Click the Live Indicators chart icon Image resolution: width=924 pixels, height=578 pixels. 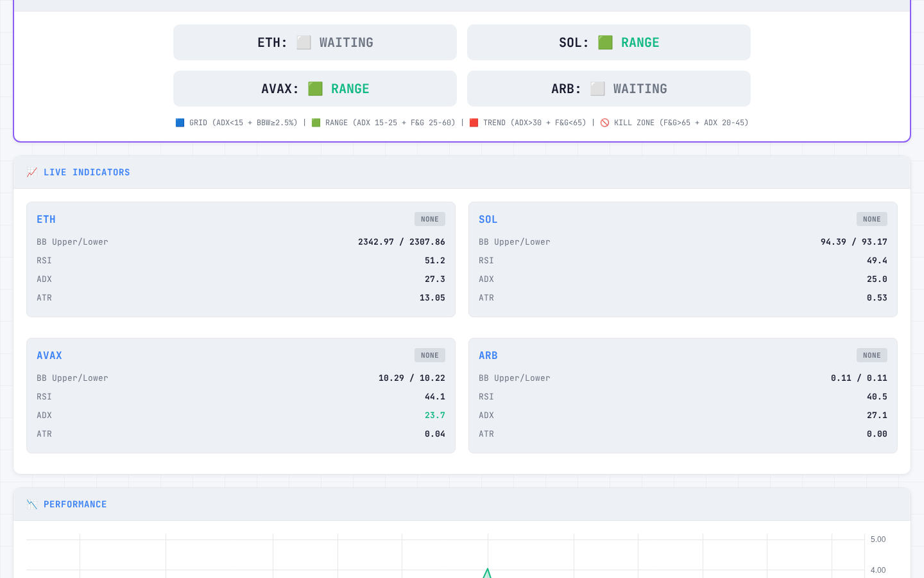[x=32, y=172]
